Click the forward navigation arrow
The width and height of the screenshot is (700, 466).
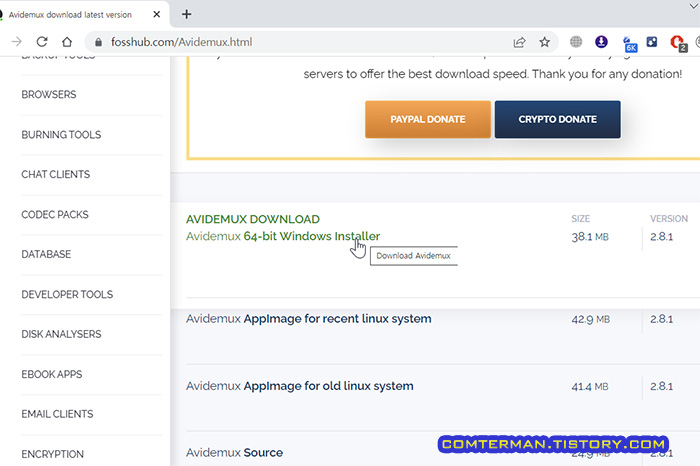[x=17, y=42]
